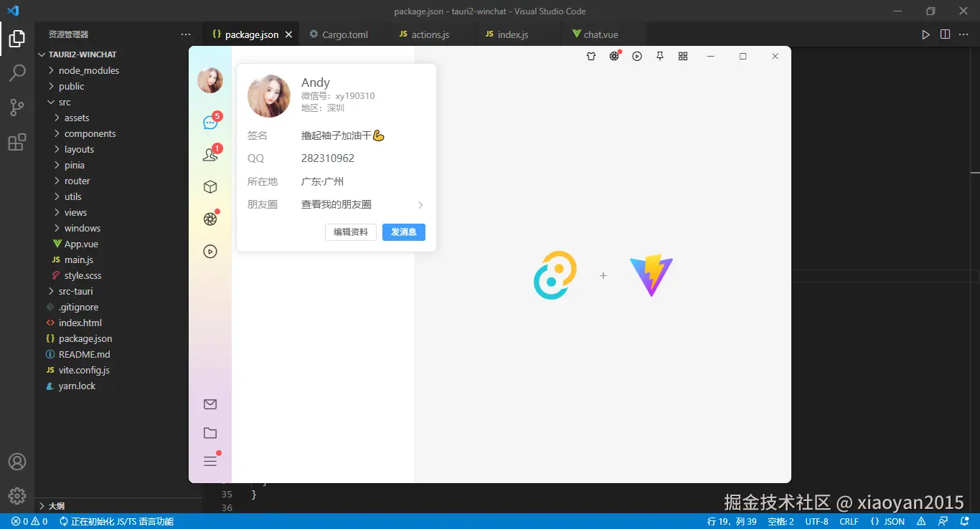
Task: Open 查看我的朋友圈 row
Action: [336, 205]
